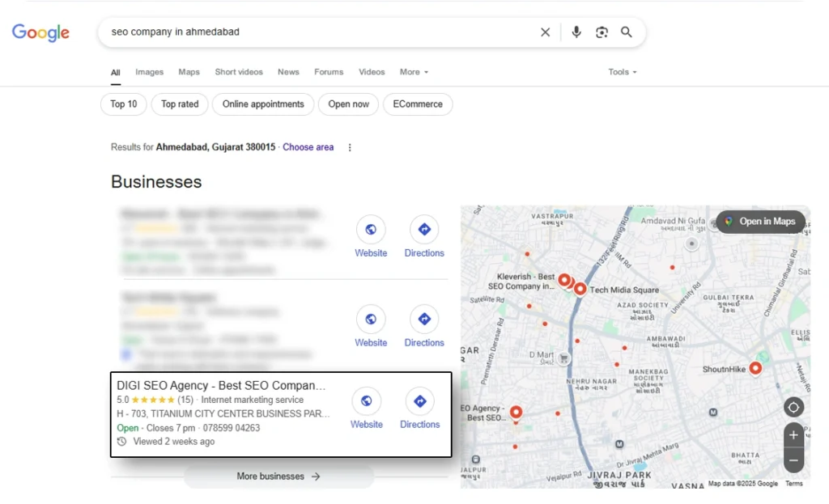Screen dimensions: 829x504
Task: Start voice search with the microphone icon
Action: (x=576, y=32)
